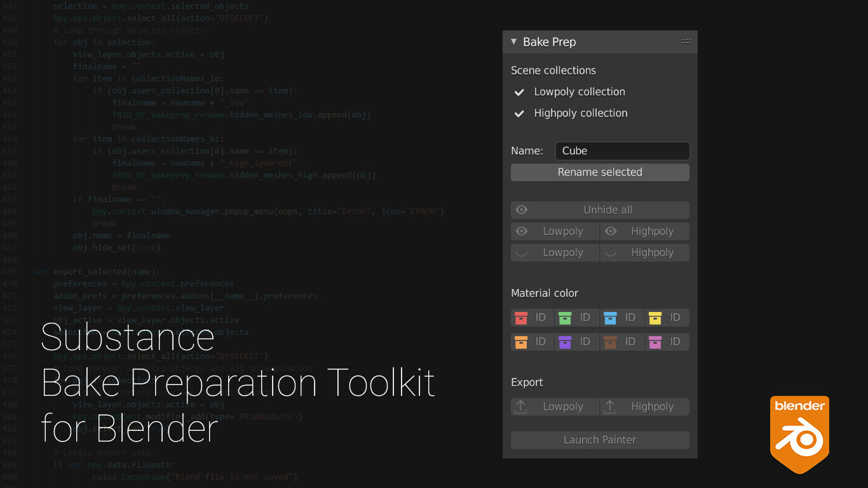Uncheck the Lowpoly collection checkbox

[x=519, y=92]
